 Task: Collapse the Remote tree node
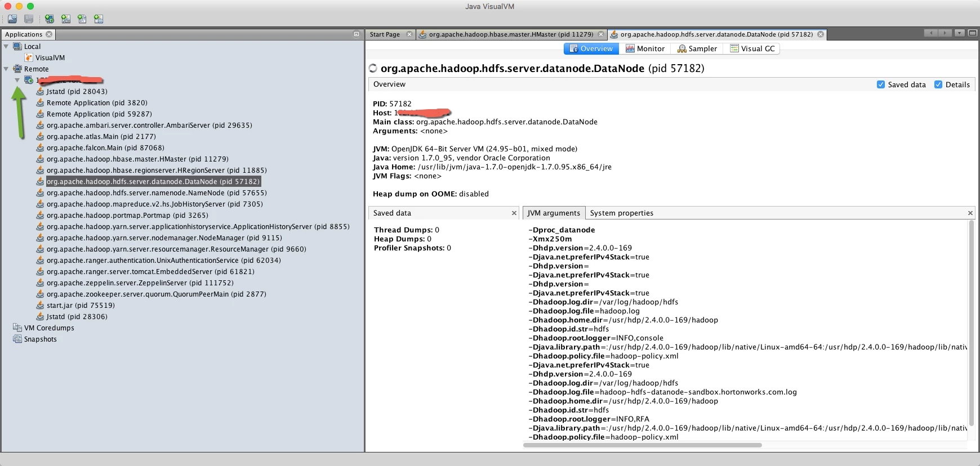tap(6, 69)
